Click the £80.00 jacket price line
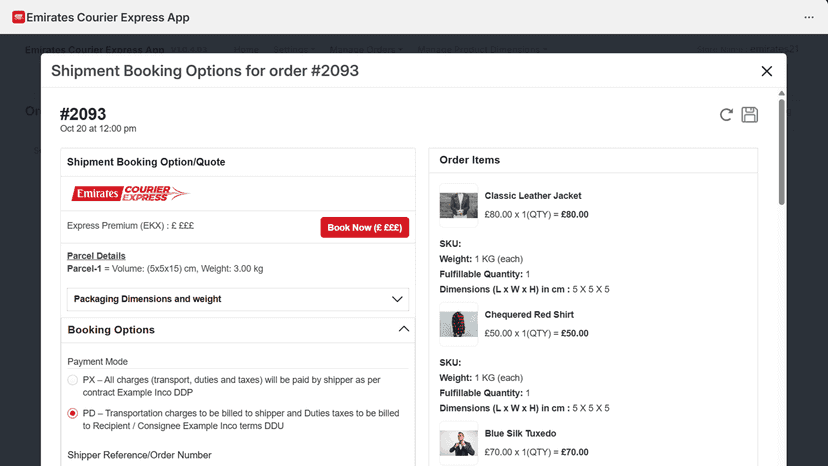828x466 pixels. pos(537,215)
